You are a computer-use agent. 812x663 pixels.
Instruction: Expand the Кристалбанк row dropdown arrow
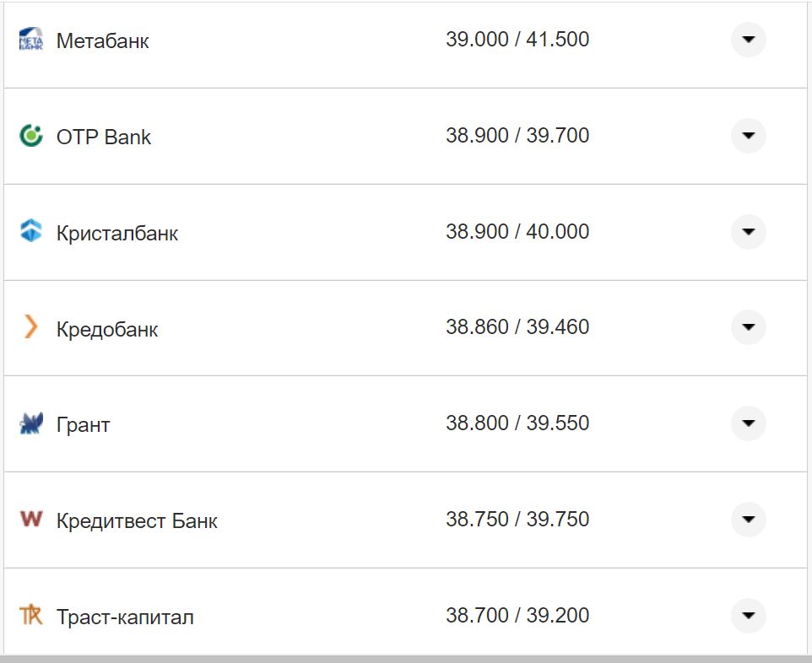(748, 231)
